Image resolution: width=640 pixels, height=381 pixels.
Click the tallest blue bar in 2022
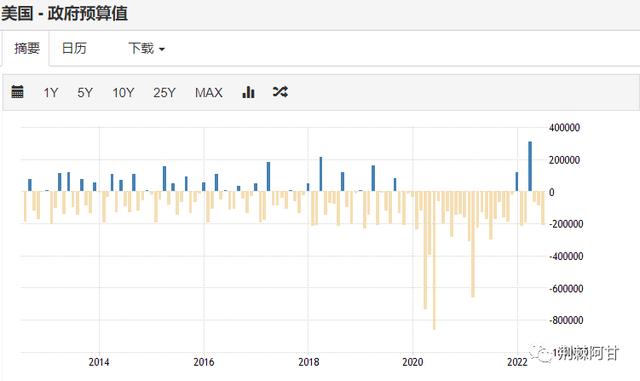(530, 166)
